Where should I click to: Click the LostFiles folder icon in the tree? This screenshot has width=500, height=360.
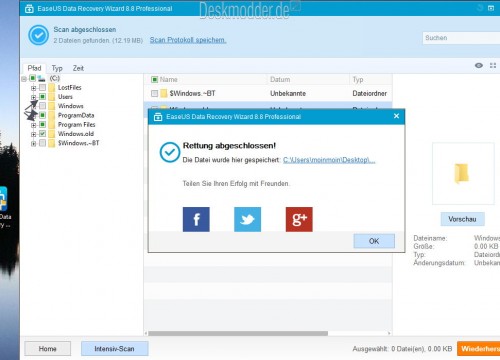(52, 88)
